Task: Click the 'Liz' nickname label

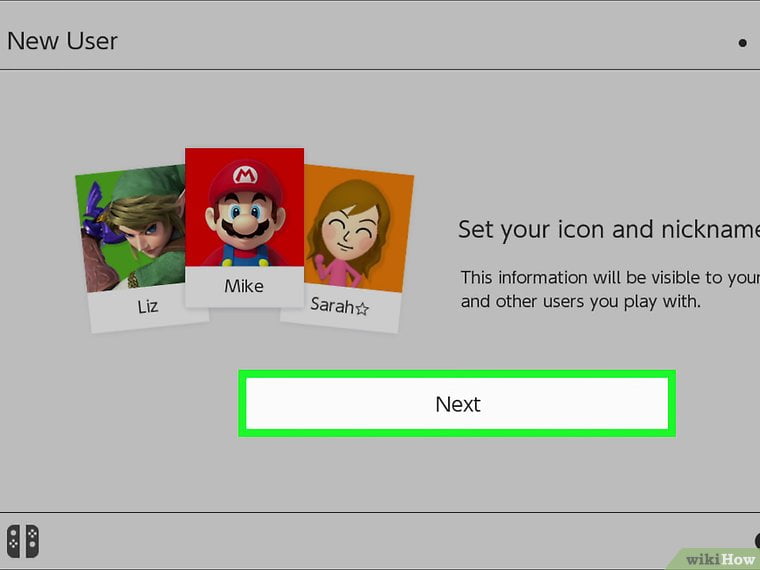Action: pyautogui.click(x=147, y=306)
